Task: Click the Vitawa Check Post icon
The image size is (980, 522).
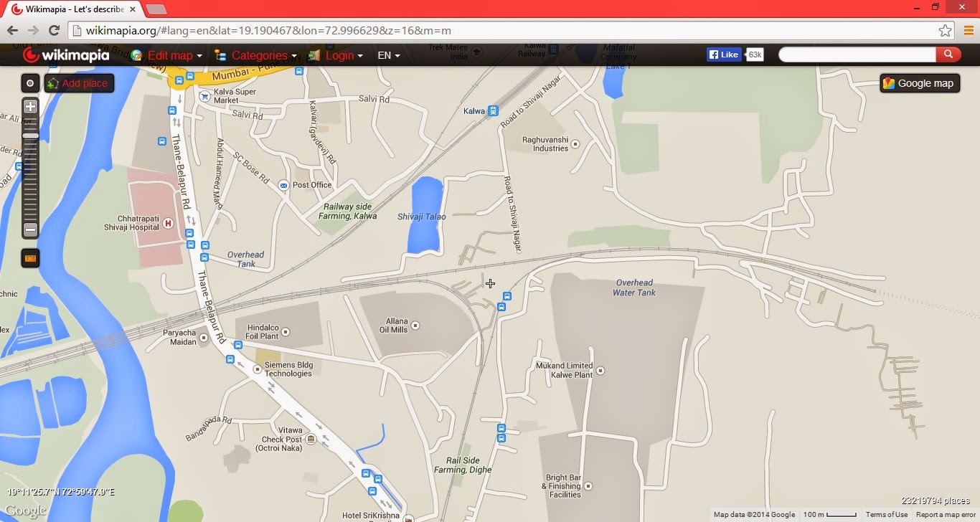Action: click(x=311, y=439)
